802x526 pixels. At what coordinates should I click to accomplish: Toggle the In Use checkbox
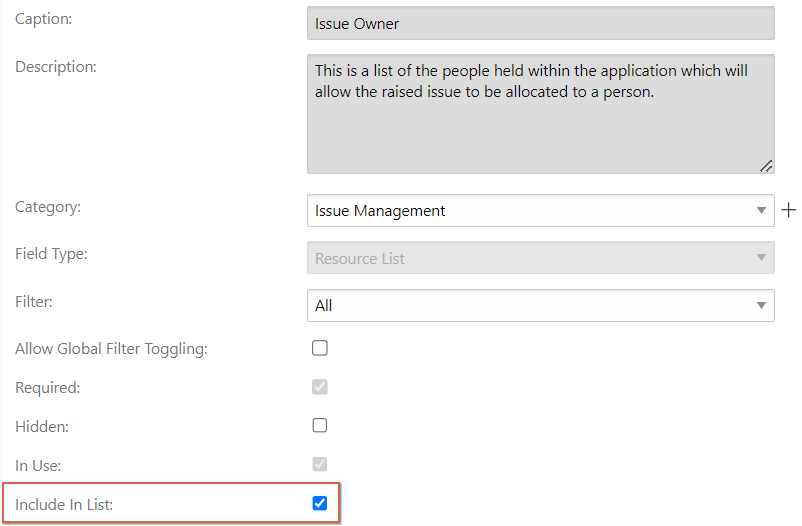320,464
